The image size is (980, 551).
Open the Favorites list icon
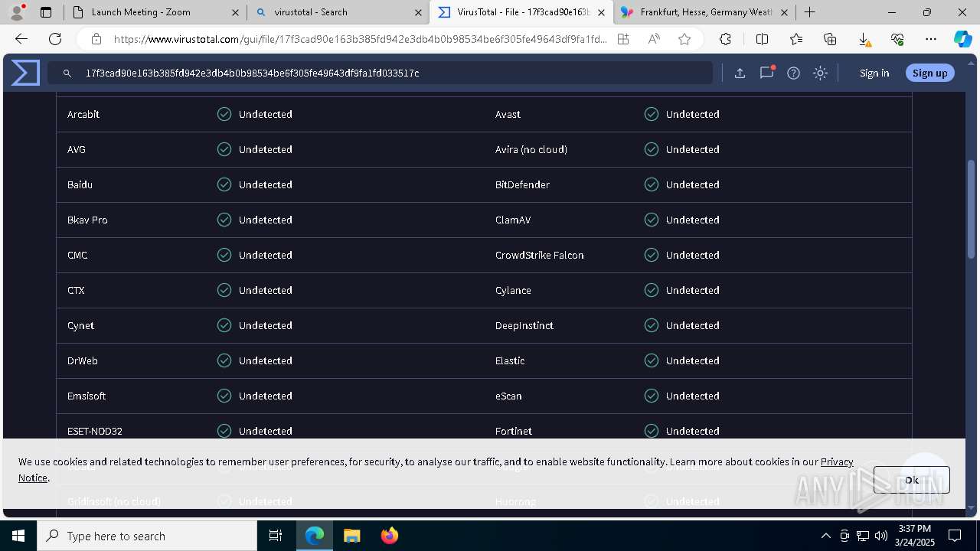(796, 39)
